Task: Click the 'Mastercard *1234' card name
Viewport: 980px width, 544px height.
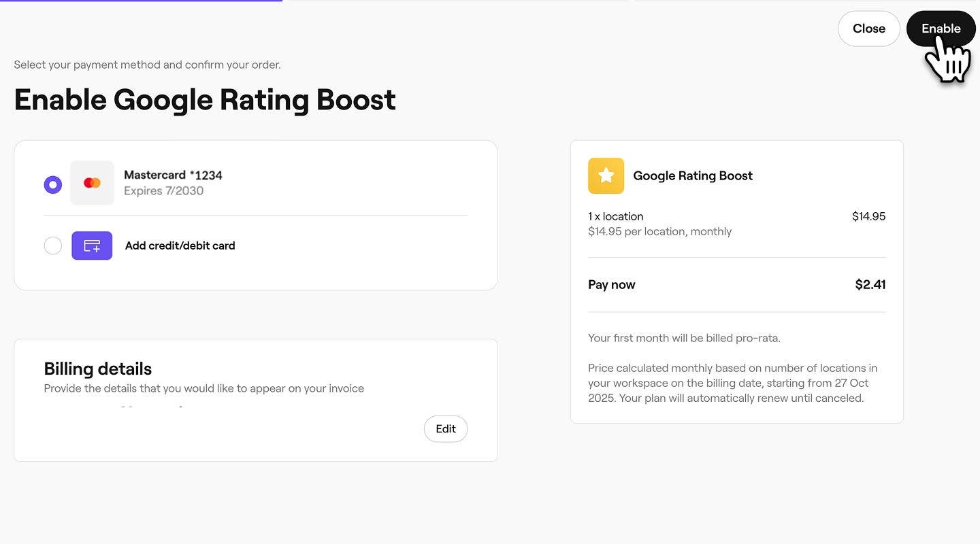Action: coord(173,175)
